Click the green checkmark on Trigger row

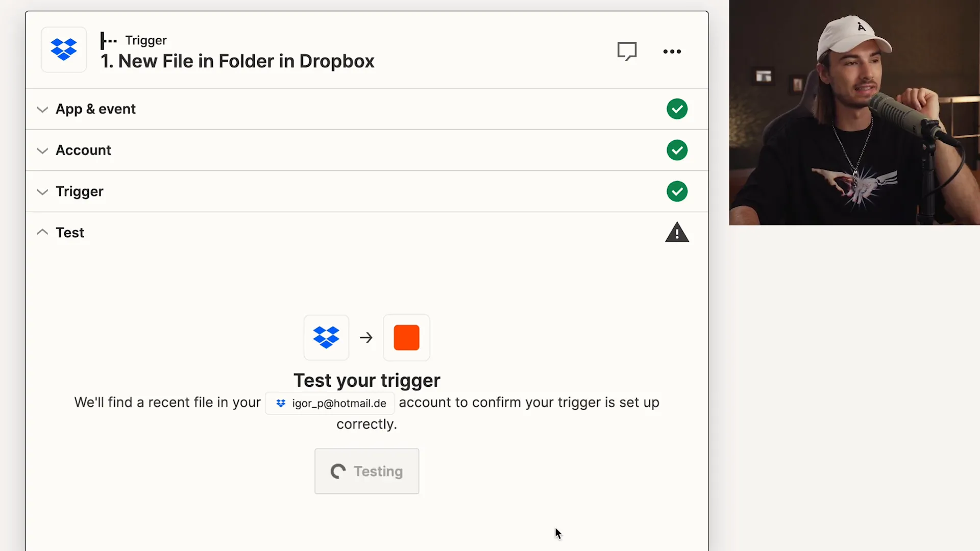(x=677, y=191)
